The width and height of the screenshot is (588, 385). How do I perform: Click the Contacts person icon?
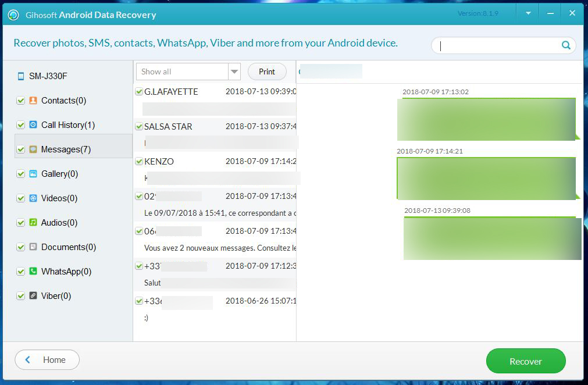[x=33, y=100]
